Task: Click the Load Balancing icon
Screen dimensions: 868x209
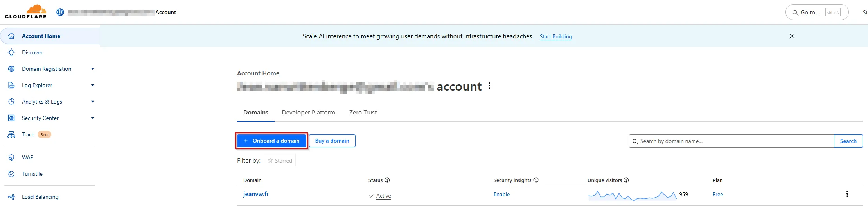Action: pos(11,197)
